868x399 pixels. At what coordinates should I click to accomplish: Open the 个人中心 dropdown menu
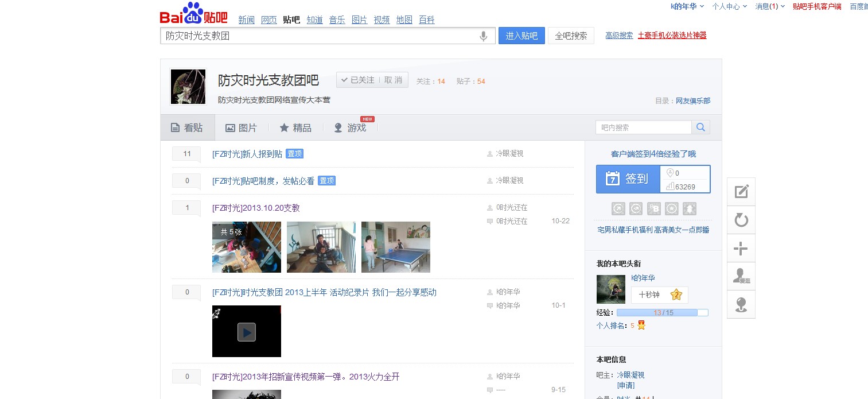pyautogui.click(x=729, y=6)
